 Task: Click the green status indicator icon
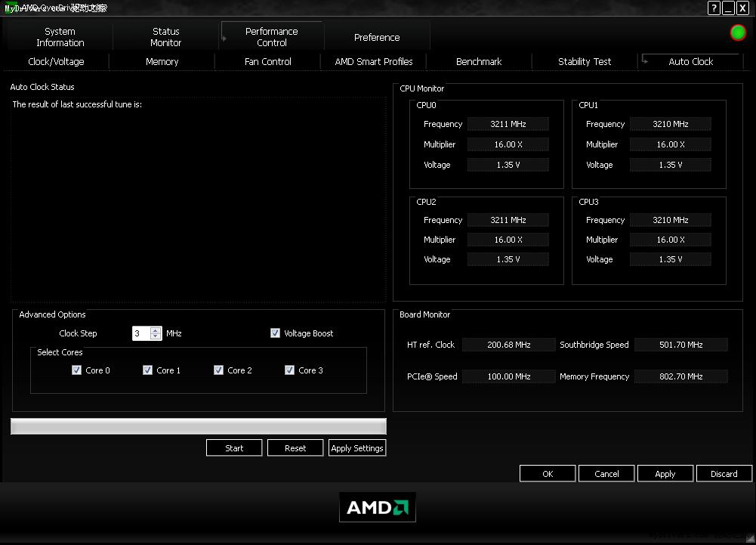738,33
